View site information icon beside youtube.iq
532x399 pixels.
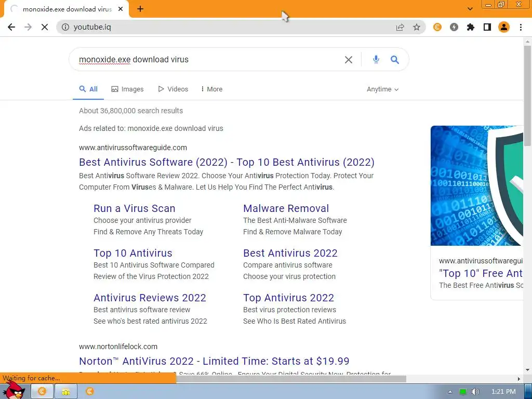coord(65,27)
